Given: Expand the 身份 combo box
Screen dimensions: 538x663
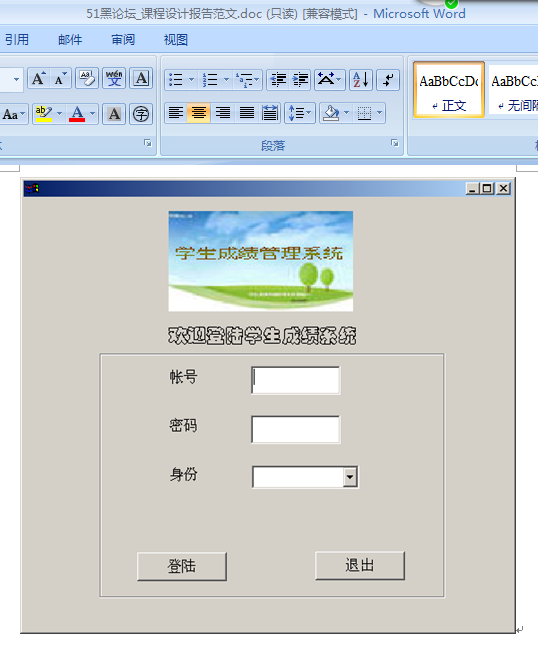Looking at the screenshot, I should (350, 477).
